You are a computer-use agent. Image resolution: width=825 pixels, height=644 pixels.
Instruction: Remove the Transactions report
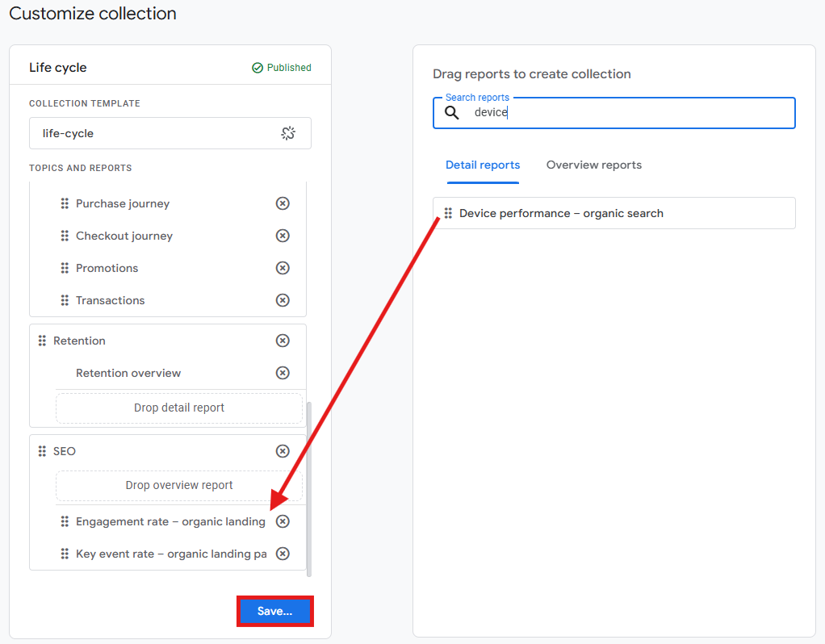283,300
